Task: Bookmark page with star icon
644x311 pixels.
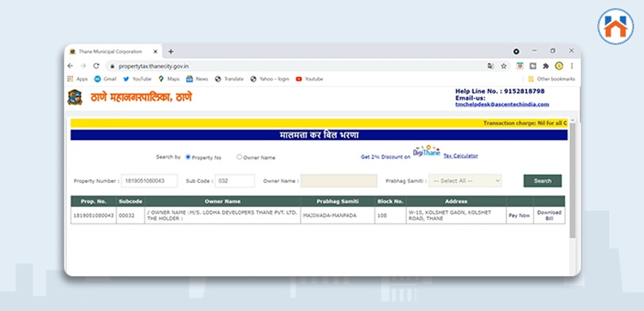Action: pos(503,66)
